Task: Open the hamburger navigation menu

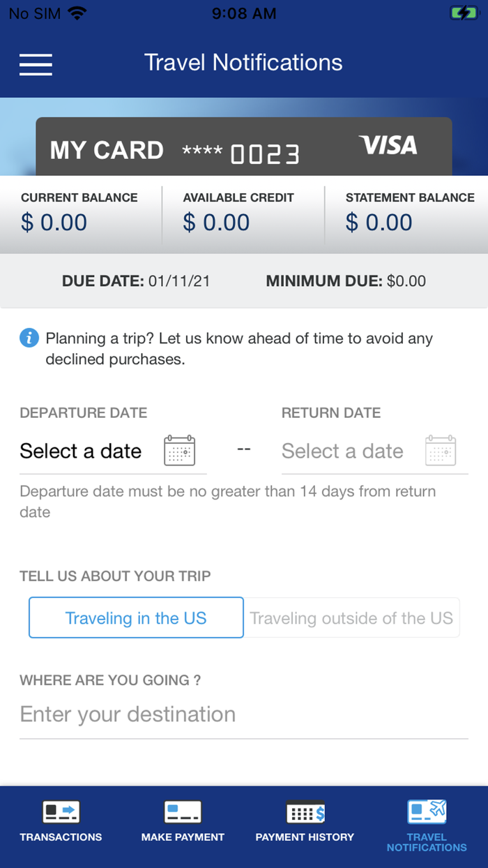Action: coord(36,64)
